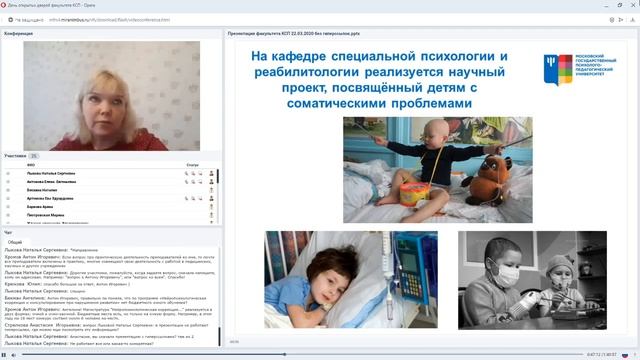The height and width of the screenshot is (360, 640).
Task: Toggle camera status icon for Лыкова Наталья
Action: click(x=193, y=173)
